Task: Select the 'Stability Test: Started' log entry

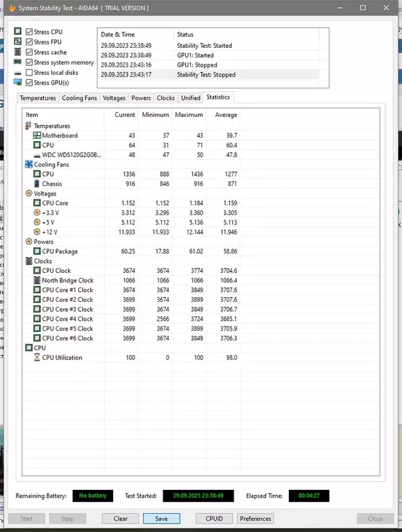Action: click(x=209, y=45)
